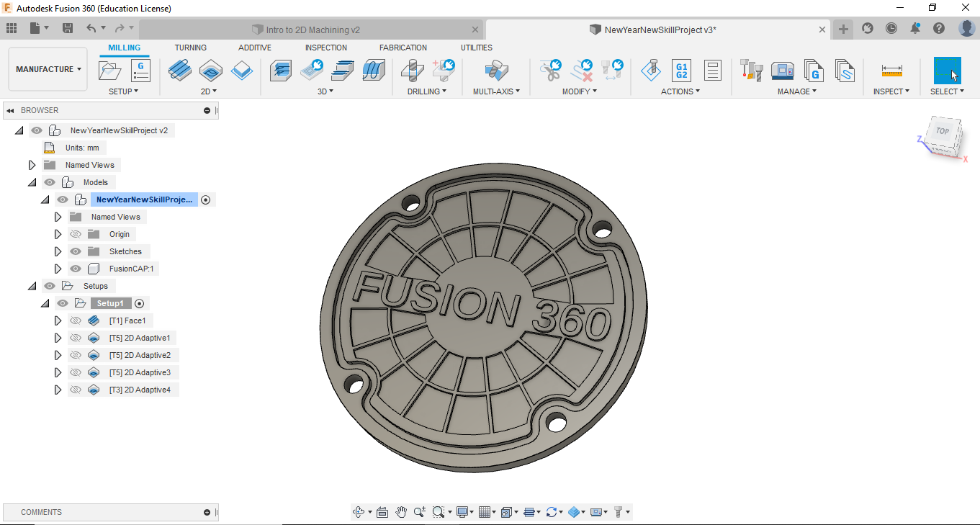Screen dimensions: 980x525
Task: Choose the 3D Pocket Clearing icon
Action: (312, 71)
